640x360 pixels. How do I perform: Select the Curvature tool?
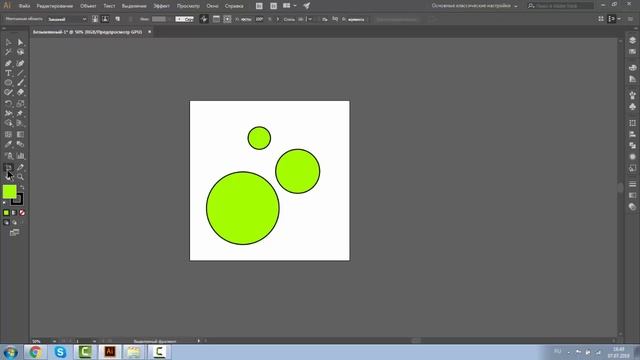[x=20, y=63]
